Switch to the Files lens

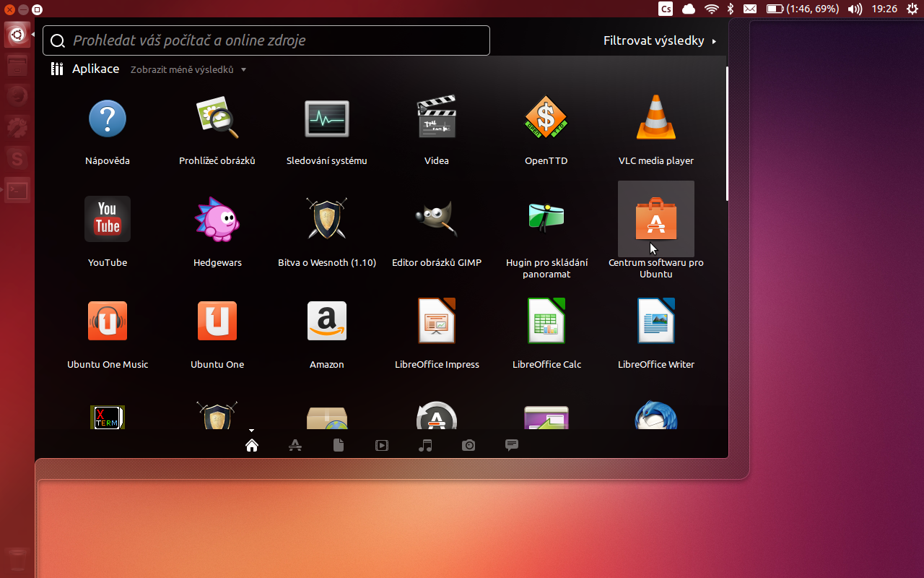(x=339, y=446)
